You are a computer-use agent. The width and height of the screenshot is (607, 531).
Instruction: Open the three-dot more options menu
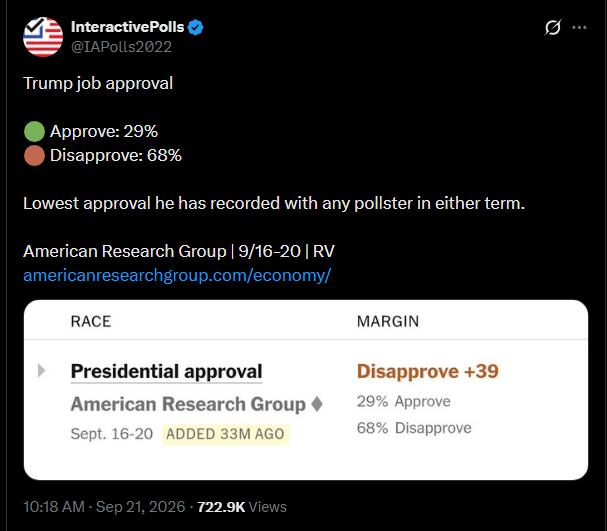(579, 27)
